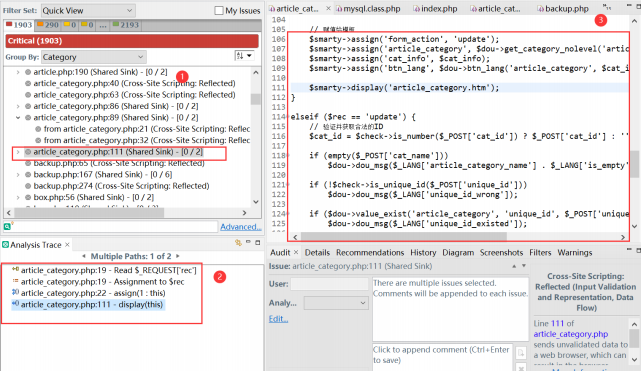Select backup.php:65 Cross-Site Scripting issue
This screenshot has width=641, height=371.
click(x=119, y=163)
